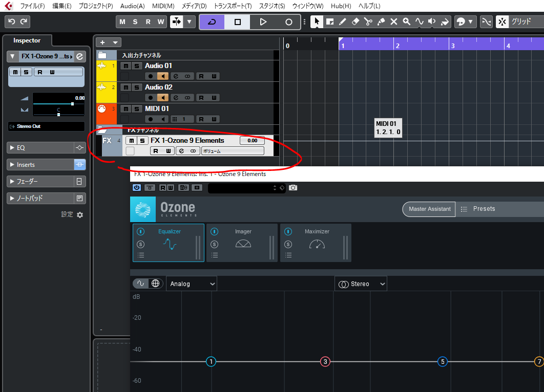544x392 pixels.
Task: Open the MIDI(M) menu
Action: click(163, 6)
